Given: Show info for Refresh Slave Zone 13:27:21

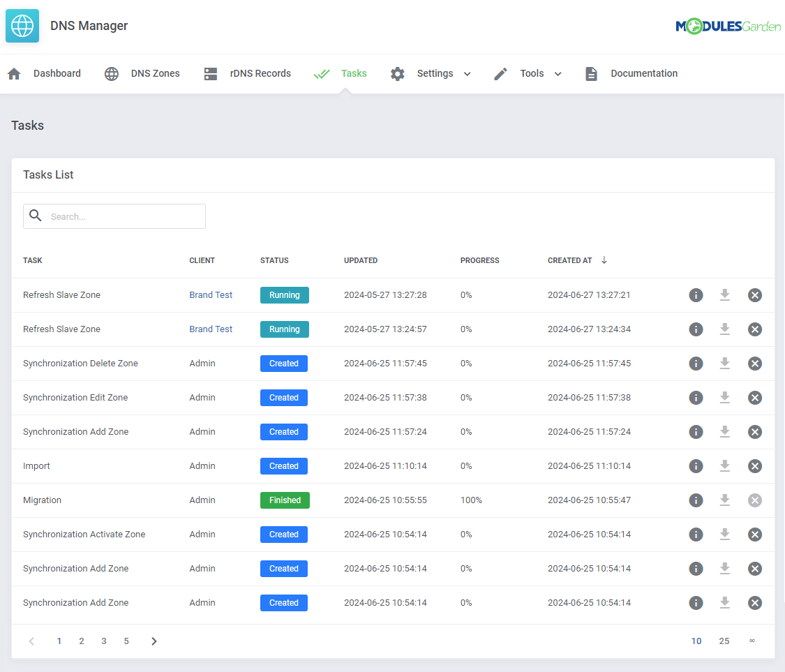Looking at the screenshot, I should click(696, 295).
